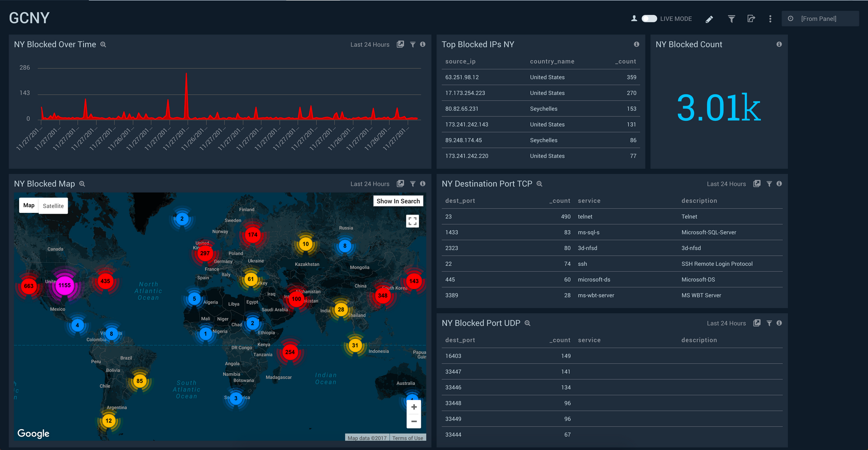Click popout icon on NY Destination Port TCP panel
868x450 pixels.
[757, 184]
